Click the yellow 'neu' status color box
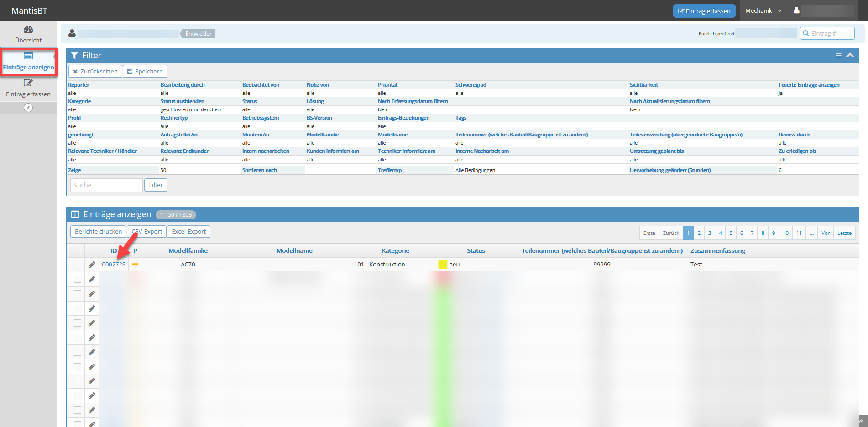 point(443,265)
